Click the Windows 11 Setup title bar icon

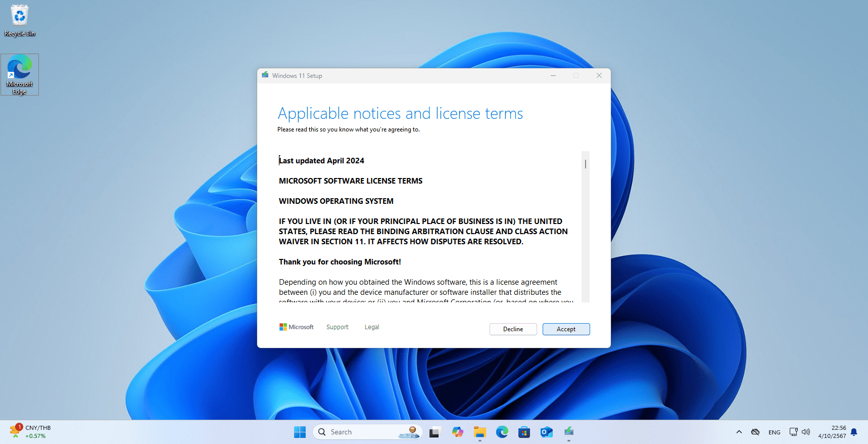pos(265,75)
